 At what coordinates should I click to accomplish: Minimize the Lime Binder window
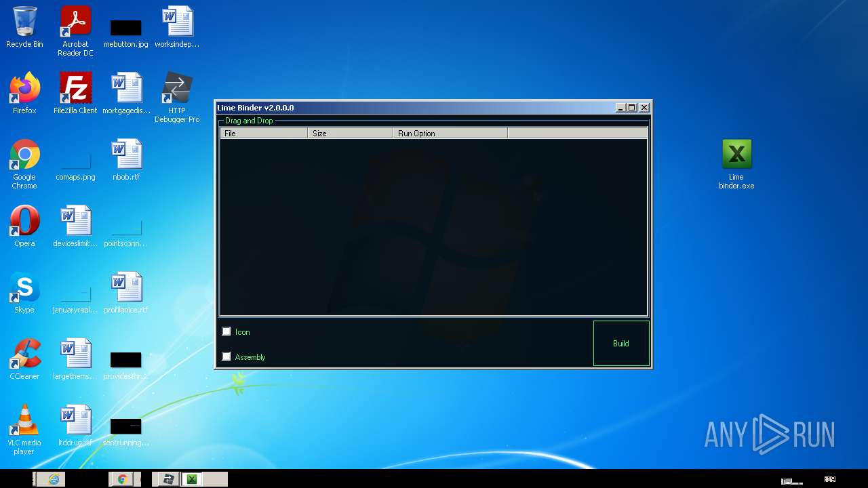click(620, 108)
